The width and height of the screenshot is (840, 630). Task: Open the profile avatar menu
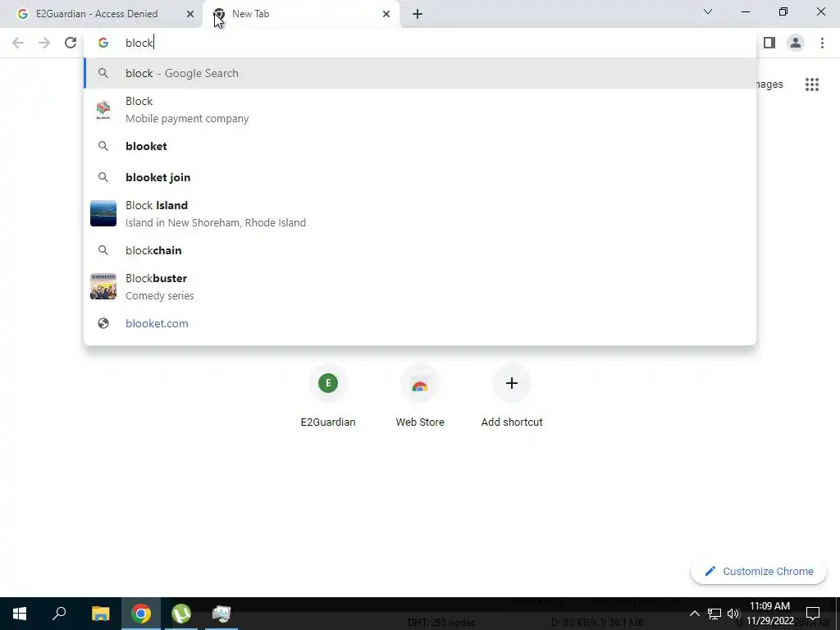click(796, 43)
